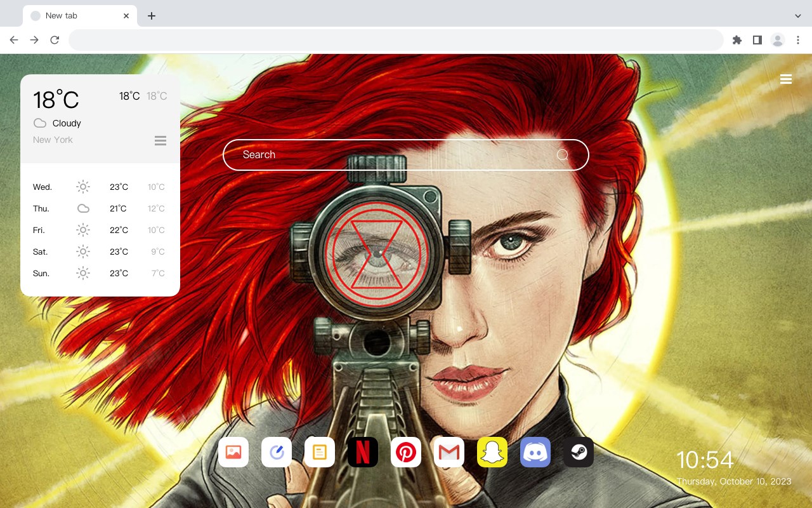The height and width of the screenshot is (508, 812).
Task: Focus the browser address bar
Action: (x=396, y=40)
